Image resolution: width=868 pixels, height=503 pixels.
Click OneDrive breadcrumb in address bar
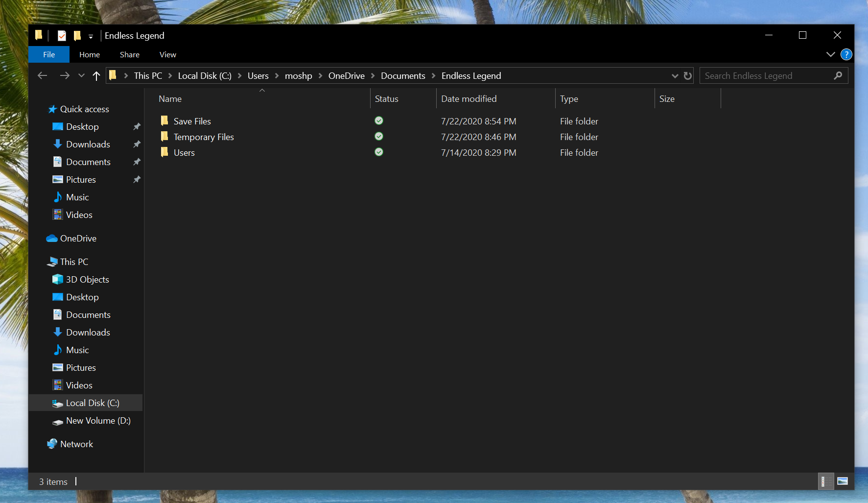[347, 75]
